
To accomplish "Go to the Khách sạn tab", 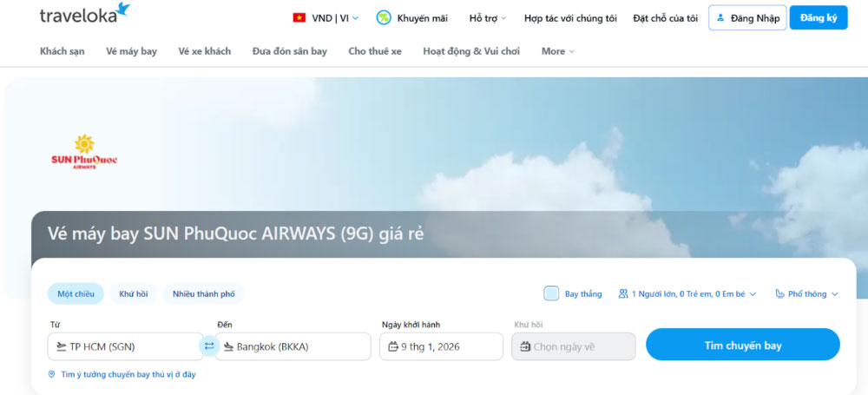I will click(62, 51).
